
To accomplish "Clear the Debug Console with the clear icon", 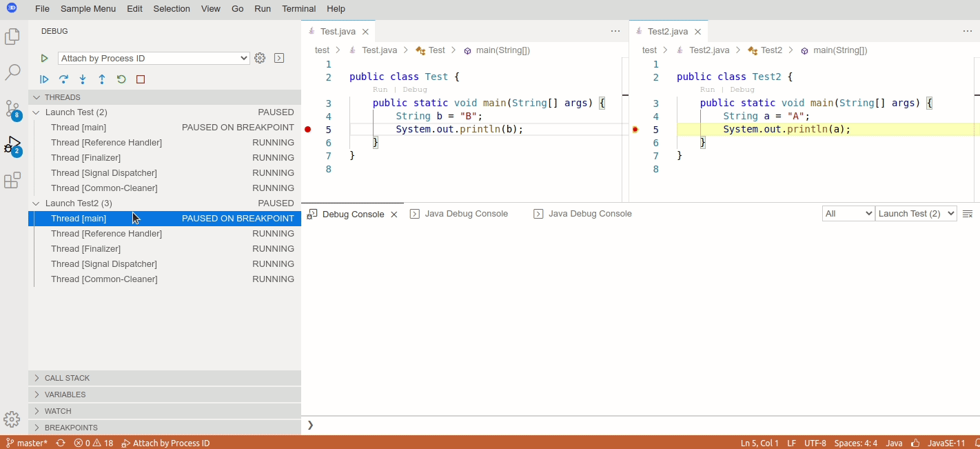I will (x=968, y=214).
